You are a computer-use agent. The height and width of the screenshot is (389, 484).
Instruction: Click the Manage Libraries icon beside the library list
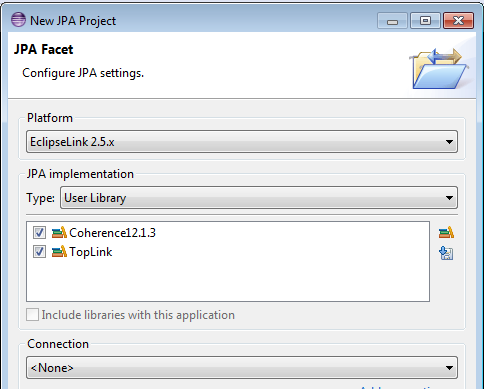coord(446,232)
